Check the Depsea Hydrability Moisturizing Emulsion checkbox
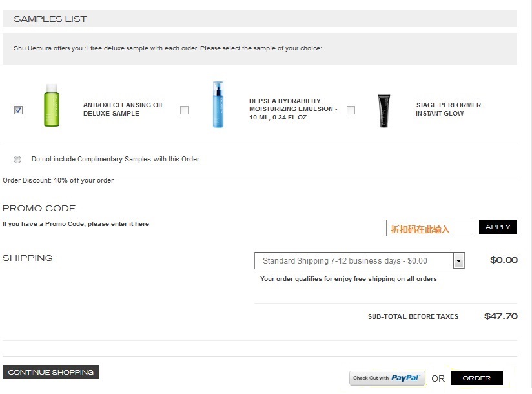532x394 pixels. pyautogui.click(x=184, y=110)
